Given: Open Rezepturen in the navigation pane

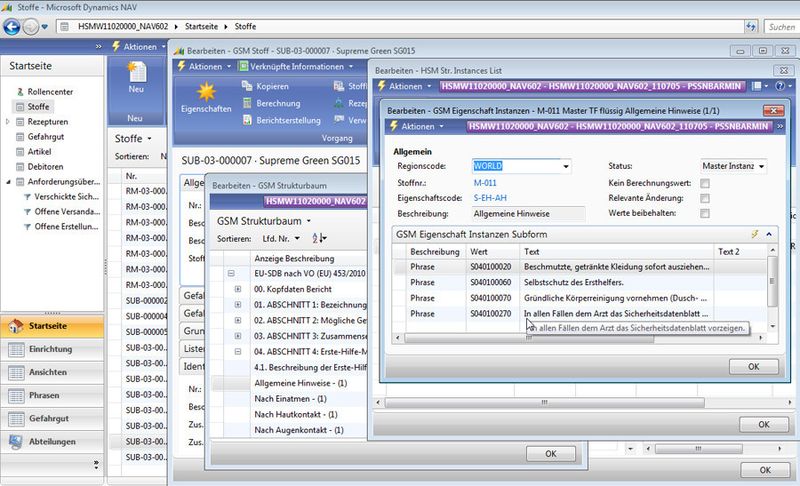Looking at the screenshot, I should tap(47, 122).
